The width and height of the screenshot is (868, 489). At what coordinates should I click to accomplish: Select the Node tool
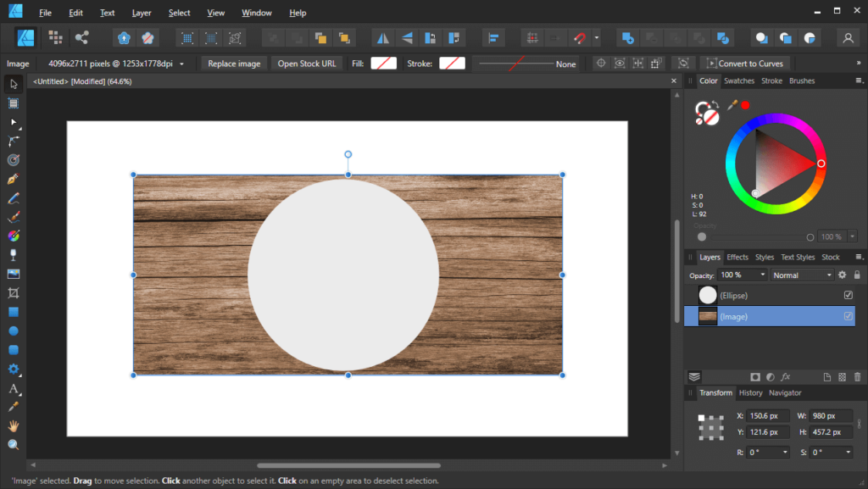(12, 121)
